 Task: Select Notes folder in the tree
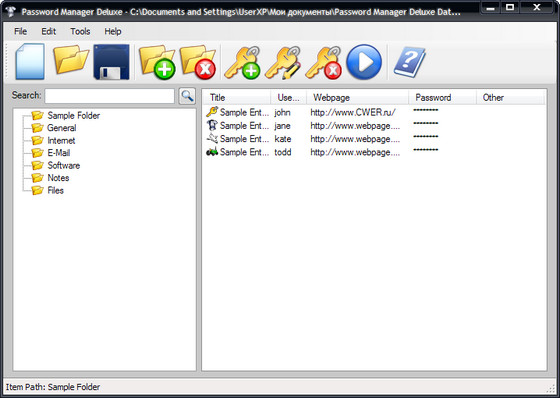(x=58, y=178)
